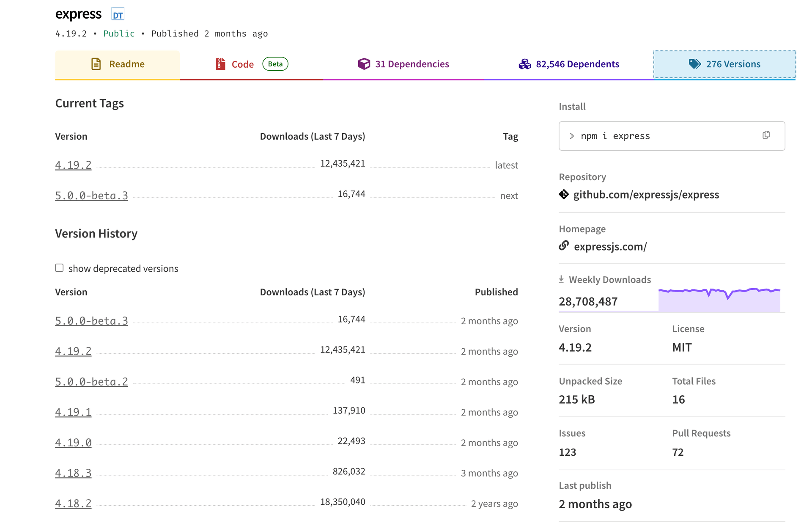
Task: Copy the npm install command
Action: [x=766, y=135]
